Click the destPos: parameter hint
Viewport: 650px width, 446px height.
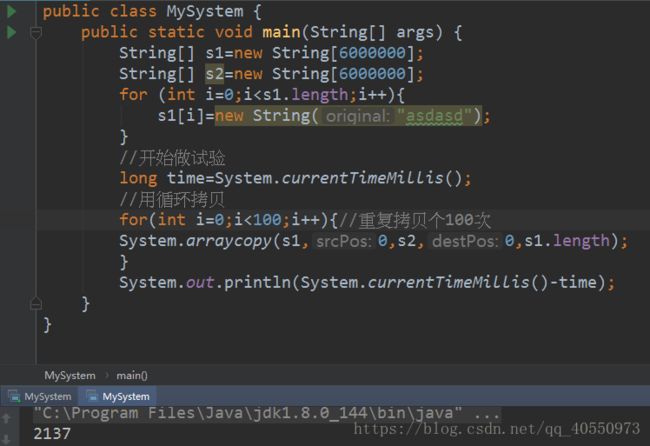point(465,241)
